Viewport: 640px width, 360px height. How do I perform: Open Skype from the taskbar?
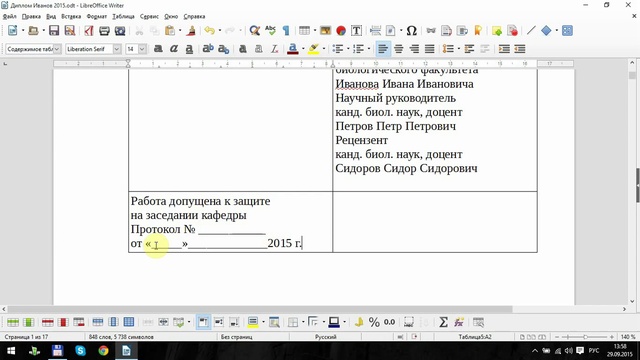point(80,351)
